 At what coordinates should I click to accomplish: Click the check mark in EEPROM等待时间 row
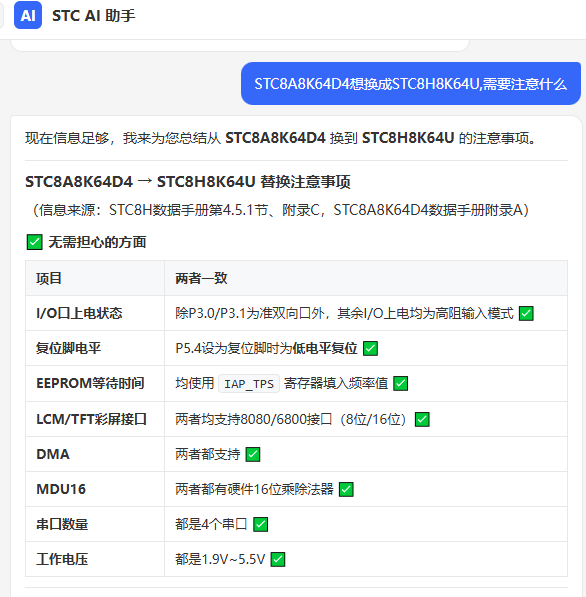(x=401, y=383)
